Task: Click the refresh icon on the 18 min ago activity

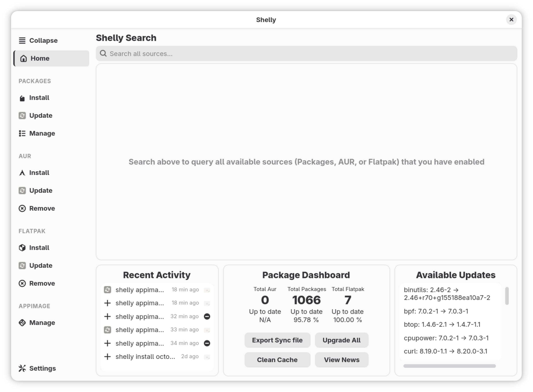Action: click(x=107, y=290)
